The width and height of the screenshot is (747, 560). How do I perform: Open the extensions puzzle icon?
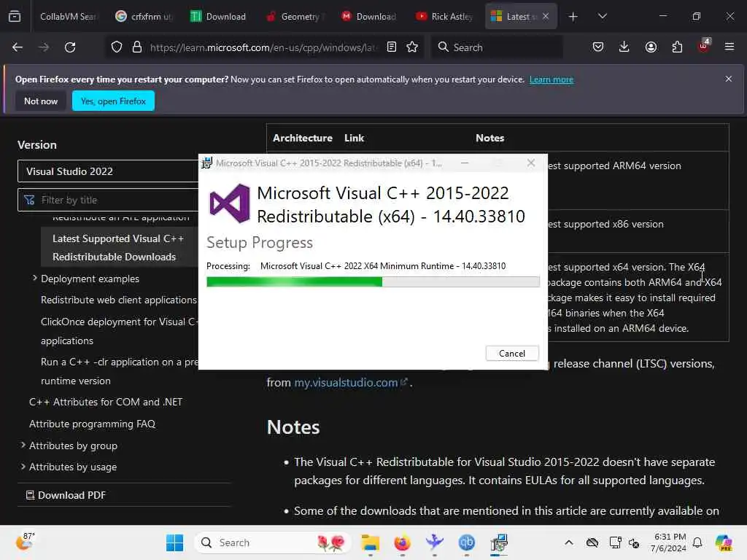tap(677, 47)
